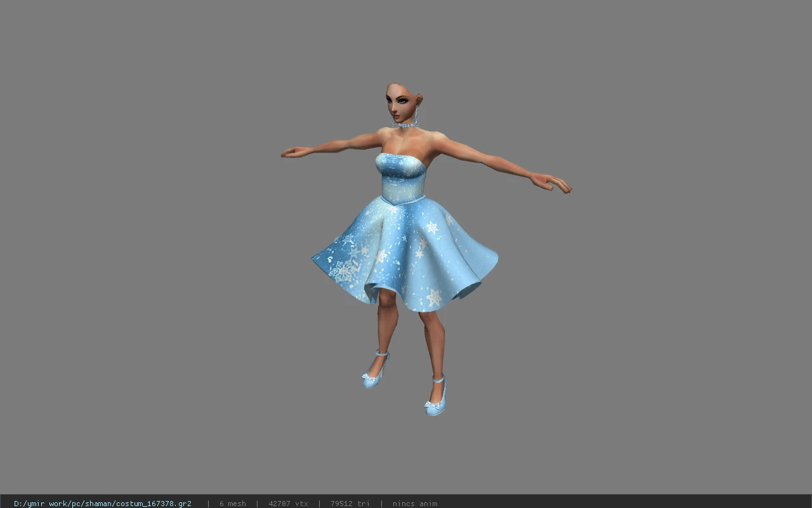Click the '6 mesh' status entry
This screenshot has width=812, height=508.
tap(233, 504)
